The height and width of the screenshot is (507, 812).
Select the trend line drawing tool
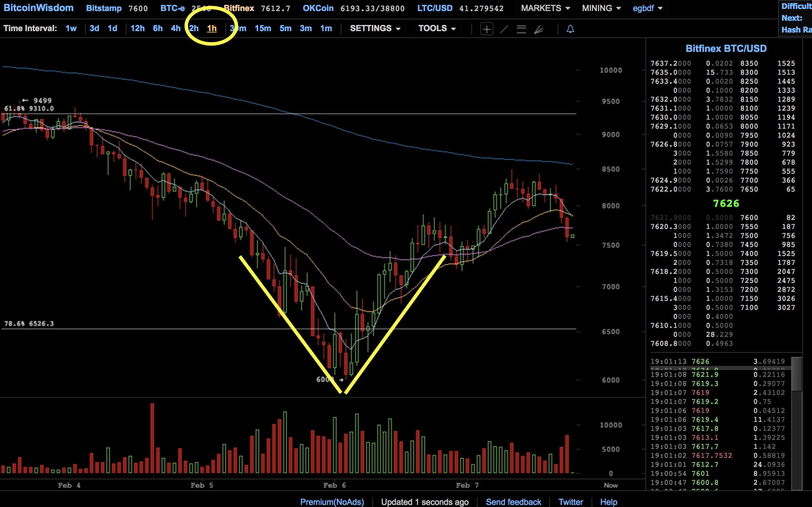(x=504, y=29)
